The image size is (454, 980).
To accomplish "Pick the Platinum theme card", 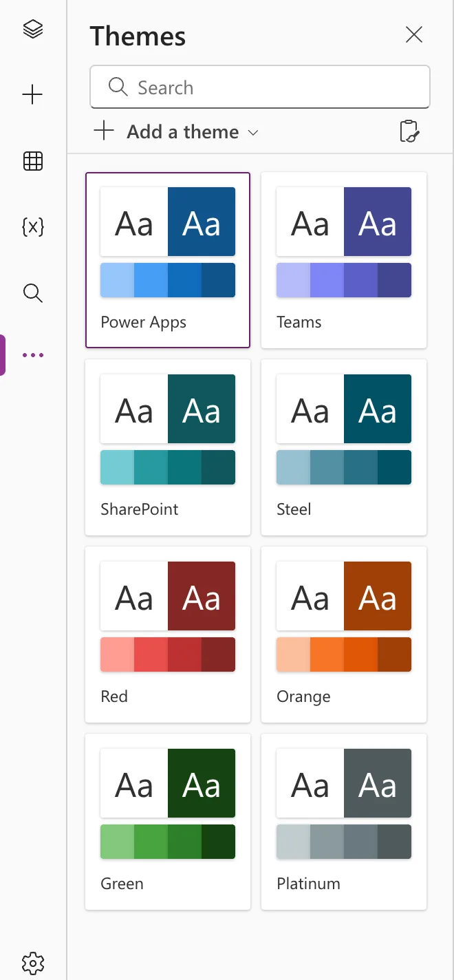I will coord(344,822).
